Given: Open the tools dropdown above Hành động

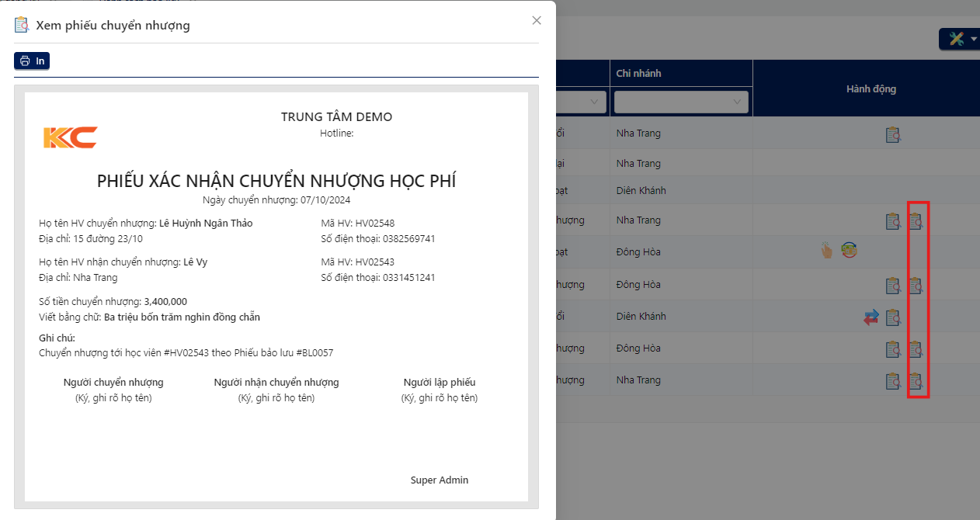Looking at the screenshot, I should click(x=961, y=39).
